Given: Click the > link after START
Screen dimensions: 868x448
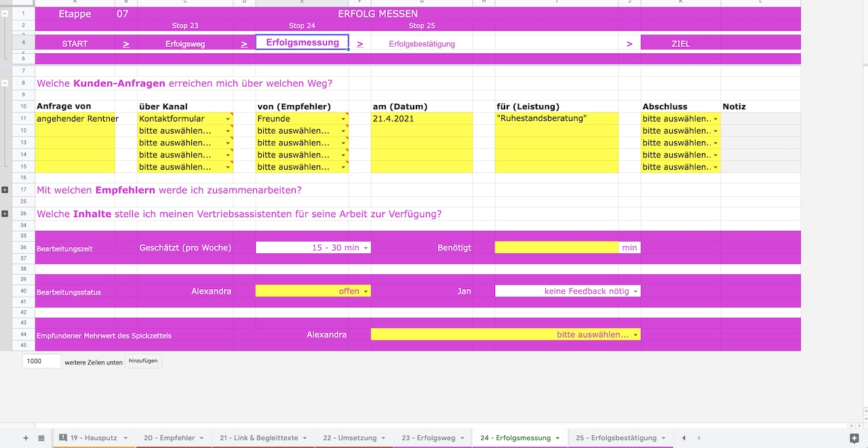Looking at the screenshot, I should tap(126, 43).
